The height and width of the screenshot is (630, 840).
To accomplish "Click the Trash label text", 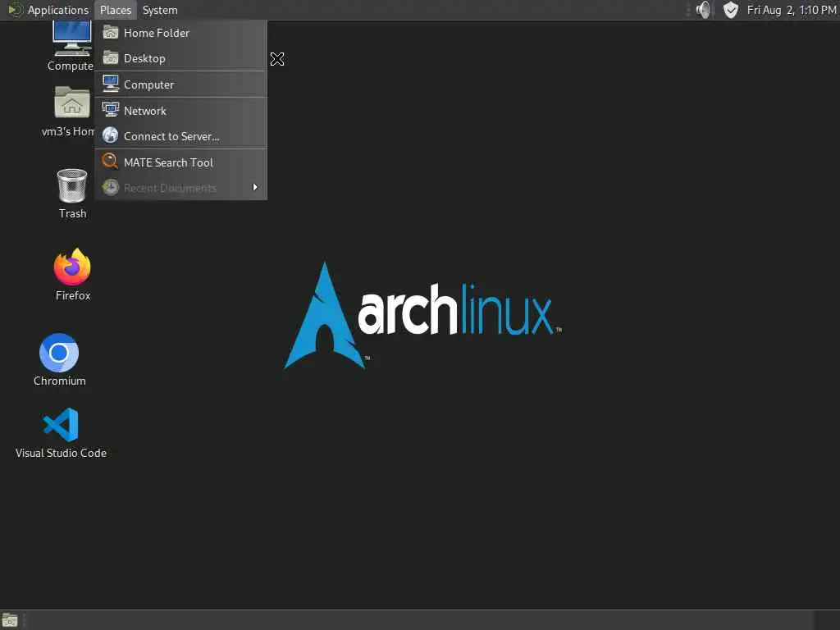I will click(x=72, y=214).
